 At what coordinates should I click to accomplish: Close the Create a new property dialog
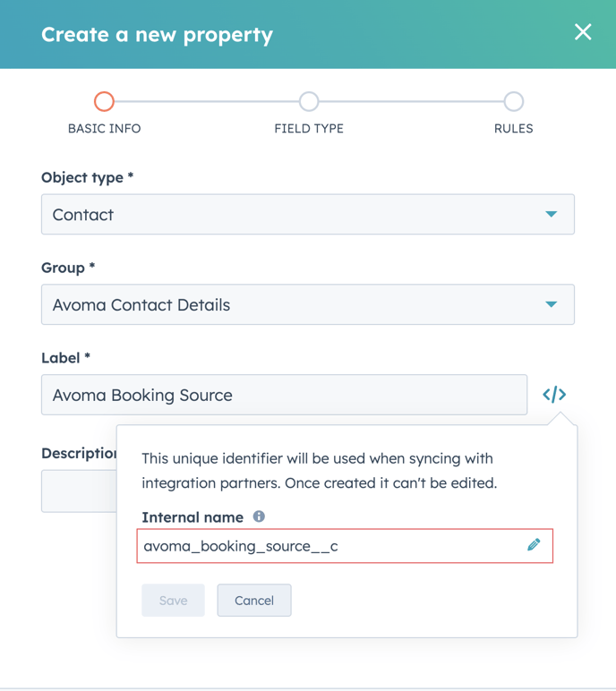(x=583, y=32)
